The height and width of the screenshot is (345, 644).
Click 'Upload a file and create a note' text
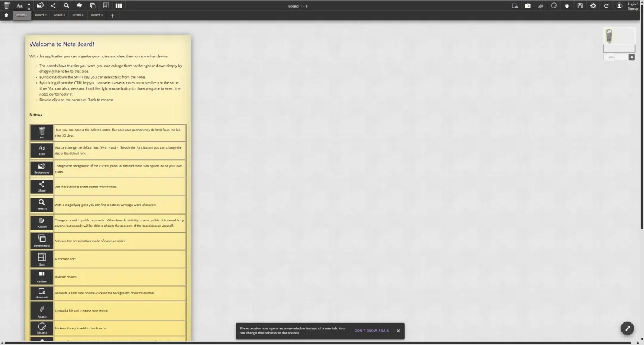[82, 311]
